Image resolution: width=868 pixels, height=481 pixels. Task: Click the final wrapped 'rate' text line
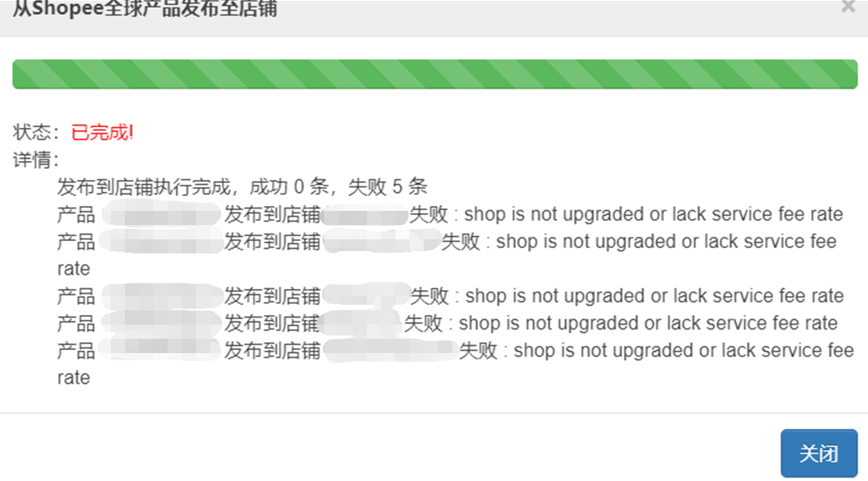74,378
